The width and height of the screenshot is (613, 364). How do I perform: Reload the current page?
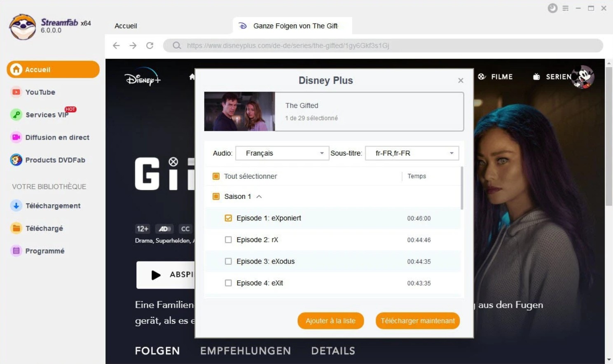(150, 46)
